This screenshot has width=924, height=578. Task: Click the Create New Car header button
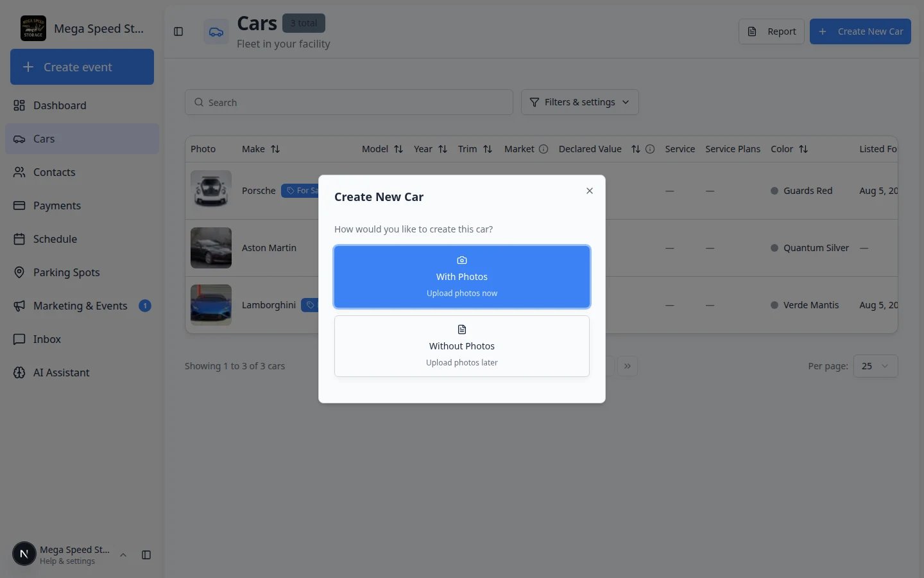860,31
